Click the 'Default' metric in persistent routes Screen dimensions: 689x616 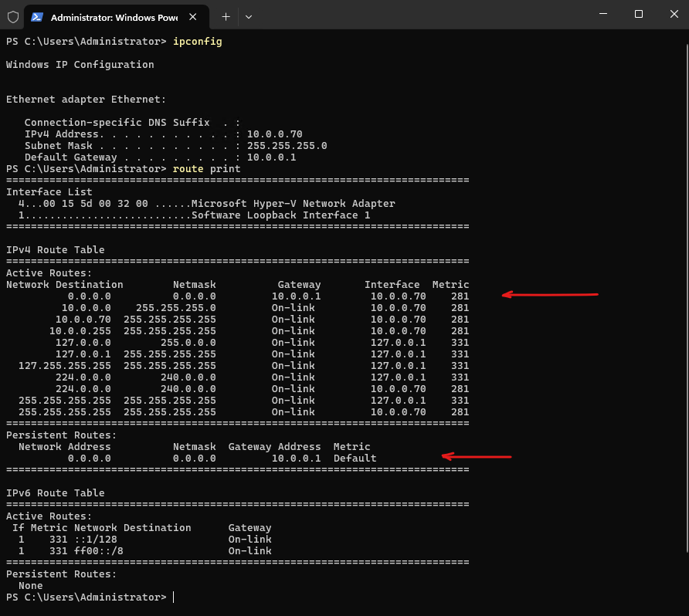coord(355,459)
